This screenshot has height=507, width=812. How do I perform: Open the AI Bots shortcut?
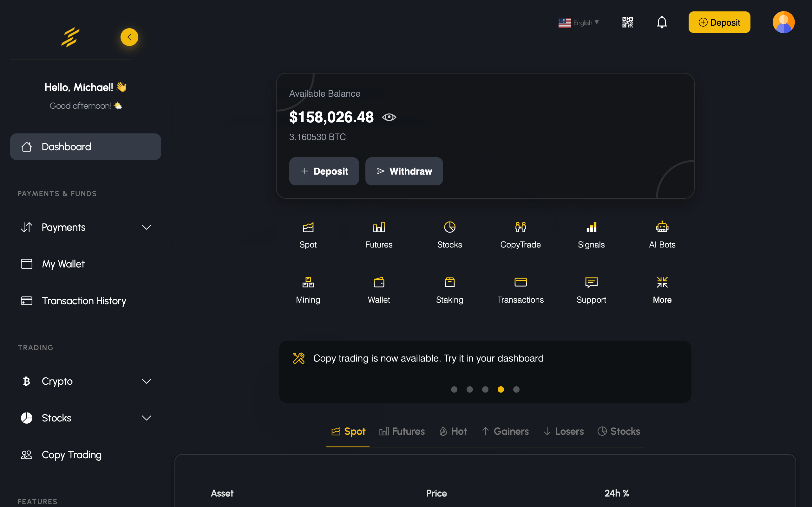[x=662, y=235]
